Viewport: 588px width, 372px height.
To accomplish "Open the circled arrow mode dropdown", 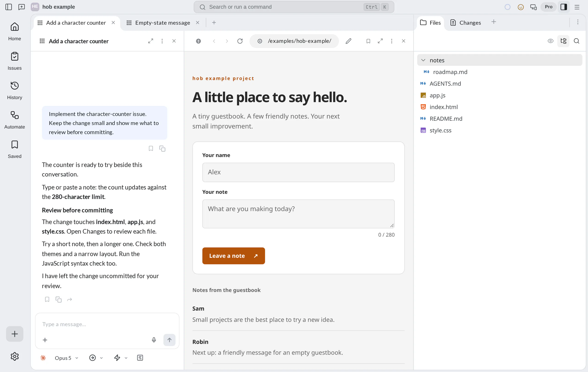I will click(x=96, y=358).
